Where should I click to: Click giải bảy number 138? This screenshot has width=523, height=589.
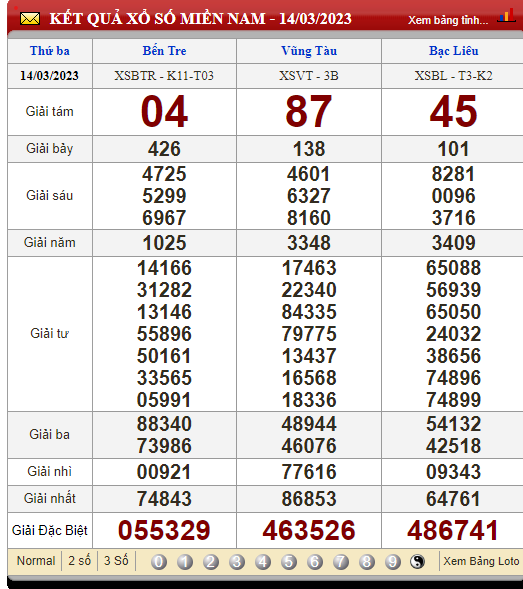point(309,149)
